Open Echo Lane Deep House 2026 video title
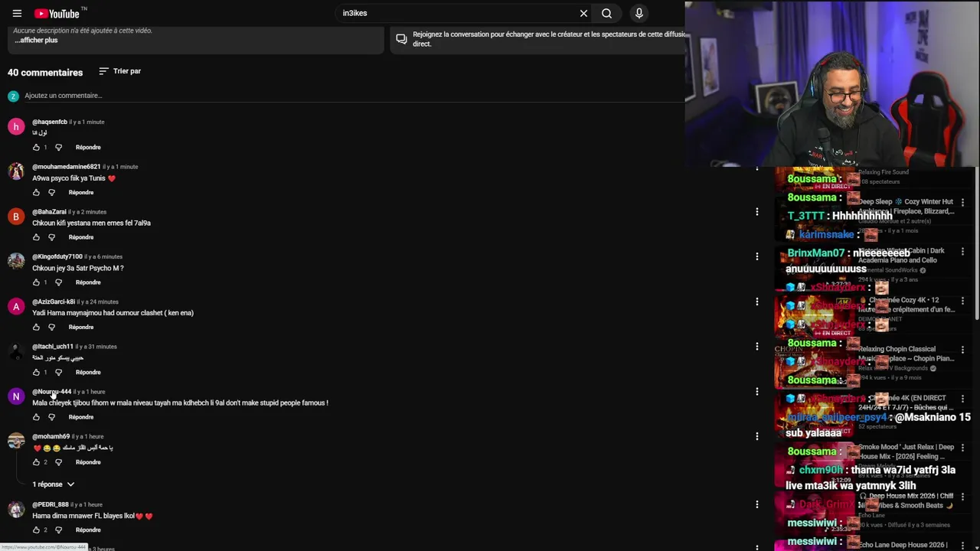This screenshot has height=551, width=980. 903,545
